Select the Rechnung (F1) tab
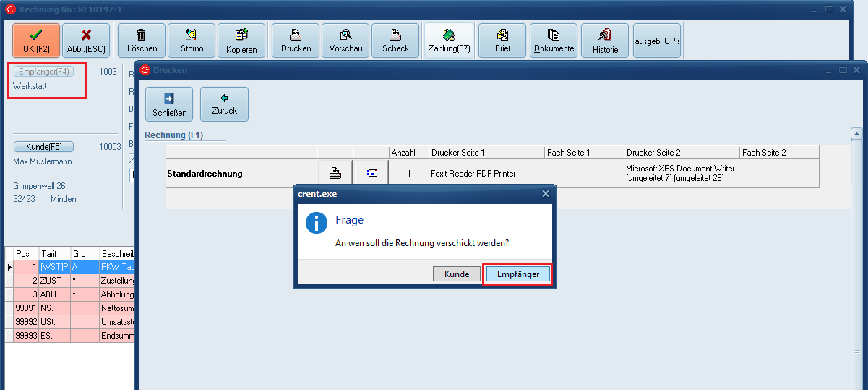 (x=174, y=135)
